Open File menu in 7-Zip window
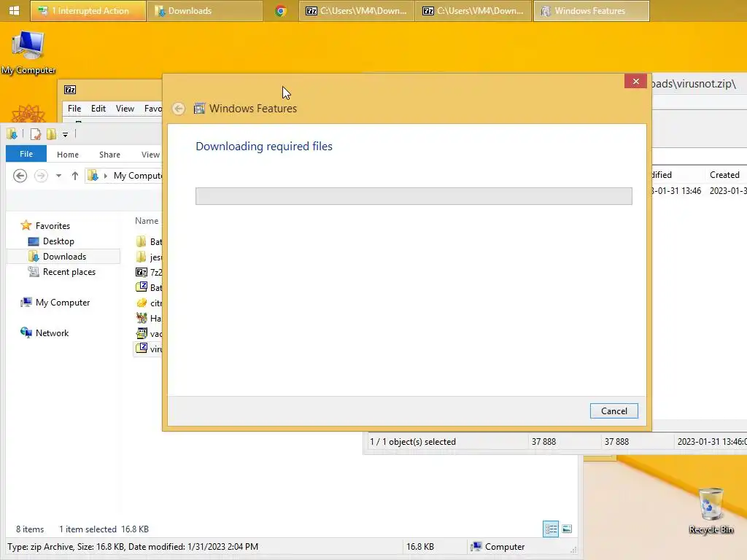Screen dimensions: 747x560 [x=74, y=109]
